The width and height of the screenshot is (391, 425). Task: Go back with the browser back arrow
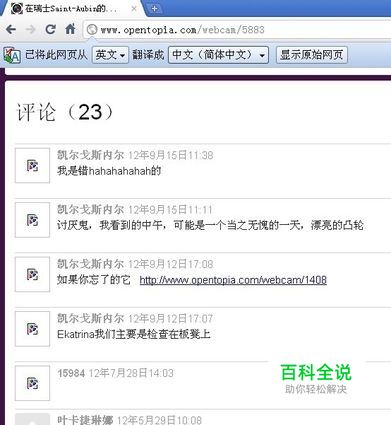11,30
